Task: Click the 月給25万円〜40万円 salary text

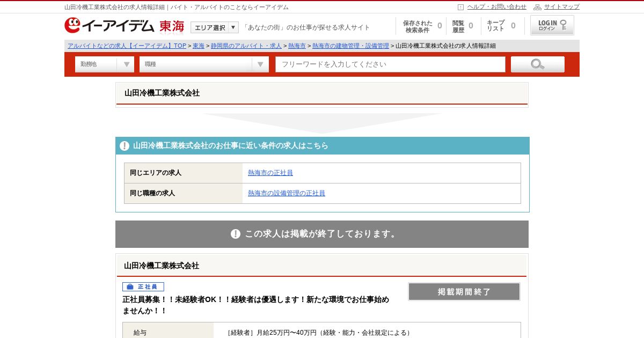Action: tap(287, 333)
